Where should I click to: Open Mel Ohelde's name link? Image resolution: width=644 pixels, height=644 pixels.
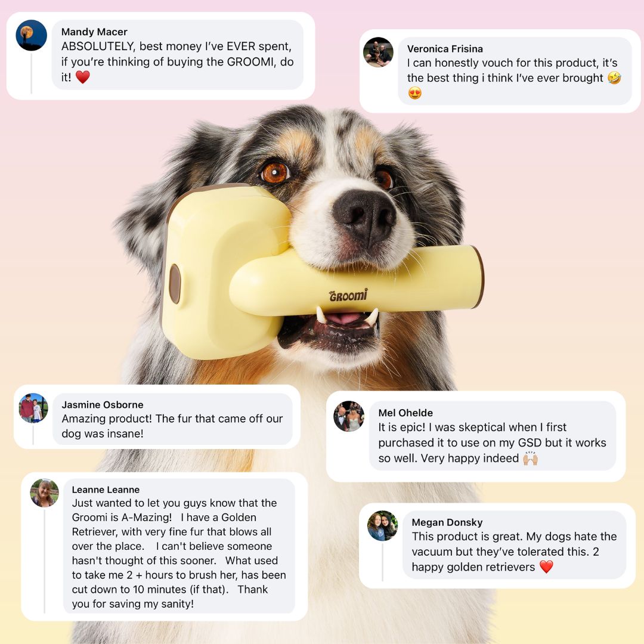[405, 413]
